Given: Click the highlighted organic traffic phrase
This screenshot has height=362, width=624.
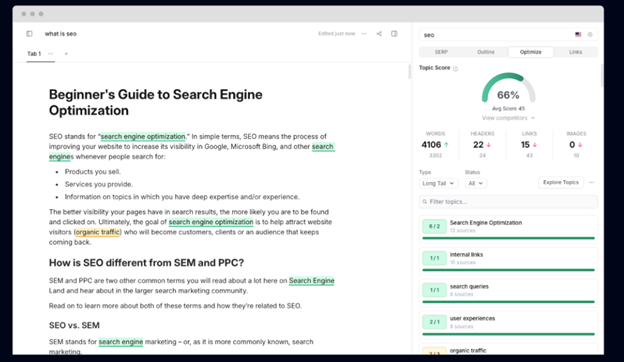Looking at the screenshot, I should click(x=98, y=232).
